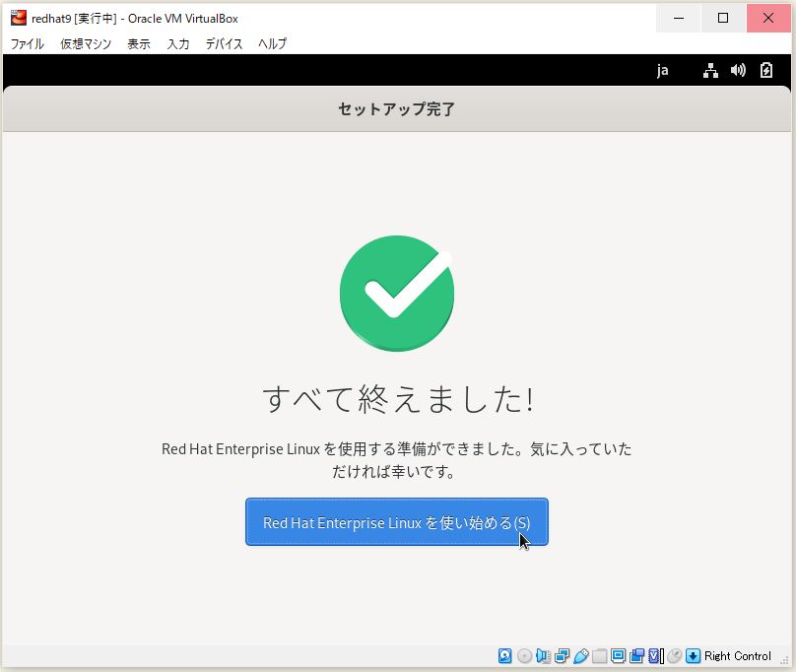Click the セットアップ完了 header title
The height and width of the screenshot is (672, 796).
(x=396, y=108)
